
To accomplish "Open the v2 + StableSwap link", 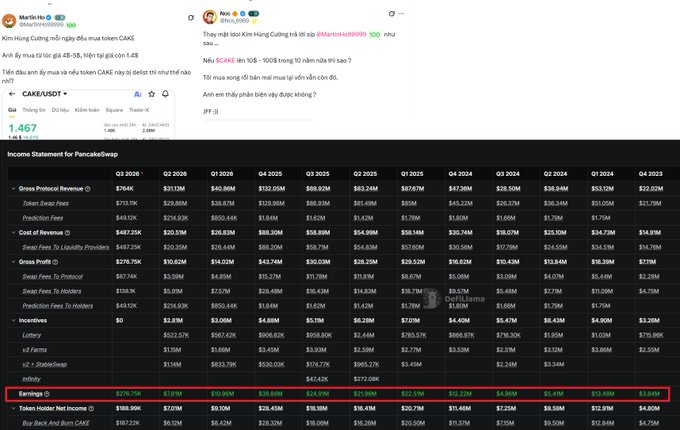I will click(45, 365).
